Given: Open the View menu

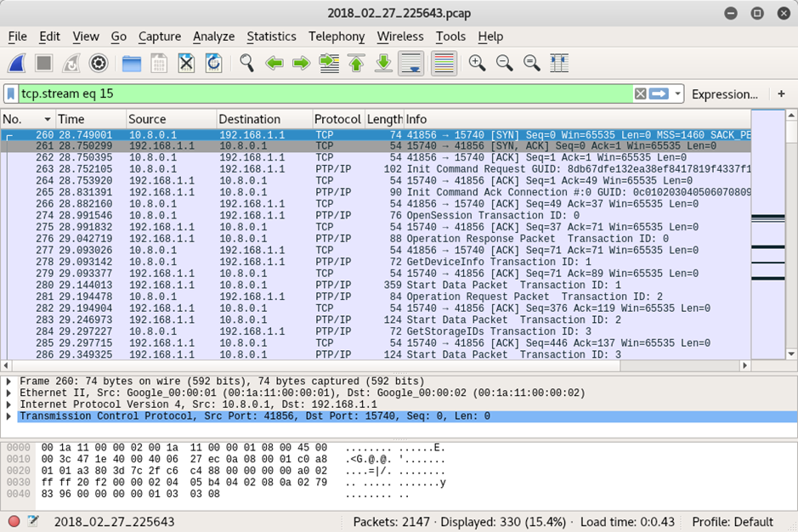Looking at the screenshot, I should 86,37.
